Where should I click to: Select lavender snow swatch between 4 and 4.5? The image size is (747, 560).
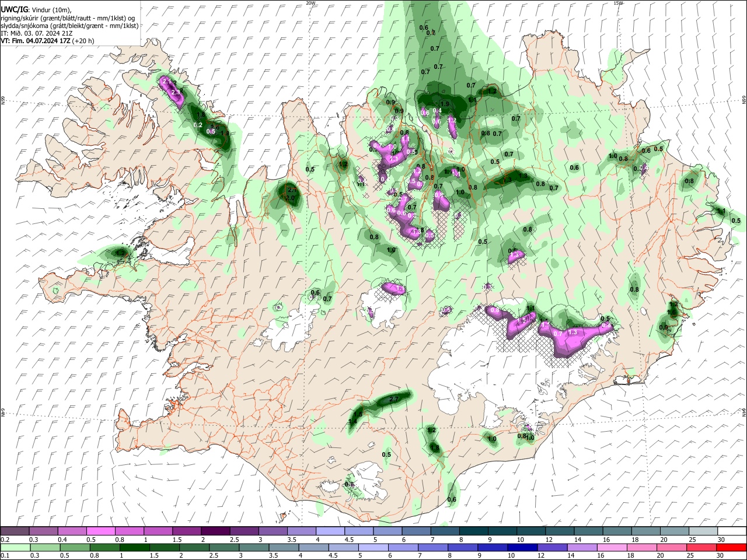pos(330,531)
